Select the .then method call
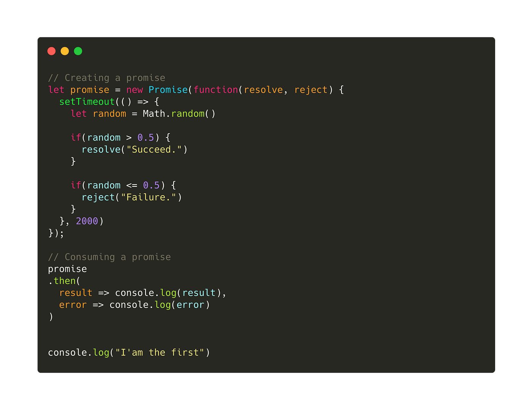 tap(65, 281)
